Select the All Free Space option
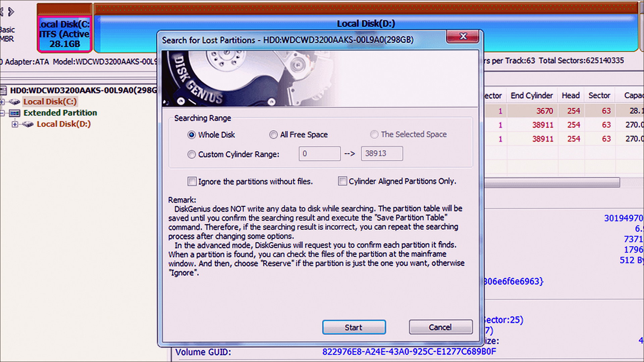 (273, 135)
